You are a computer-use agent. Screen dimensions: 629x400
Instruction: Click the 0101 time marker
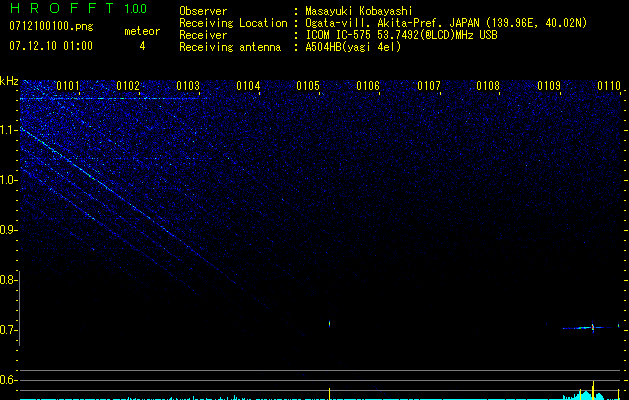(68, 86)
